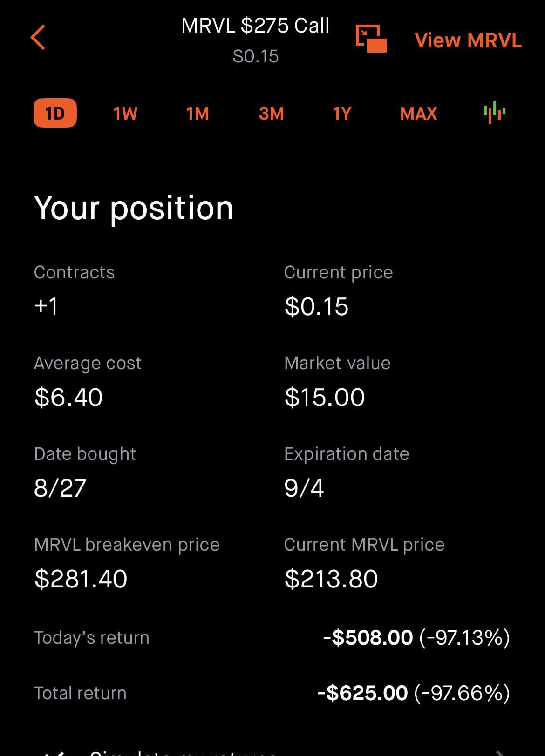Tap Today's return value

(x=416, y=637)
